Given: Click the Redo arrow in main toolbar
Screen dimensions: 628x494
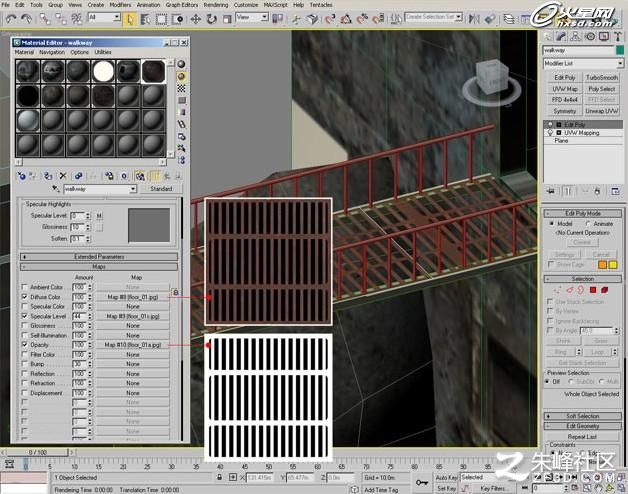Looking at the screenshot, I should coord(26,18).
